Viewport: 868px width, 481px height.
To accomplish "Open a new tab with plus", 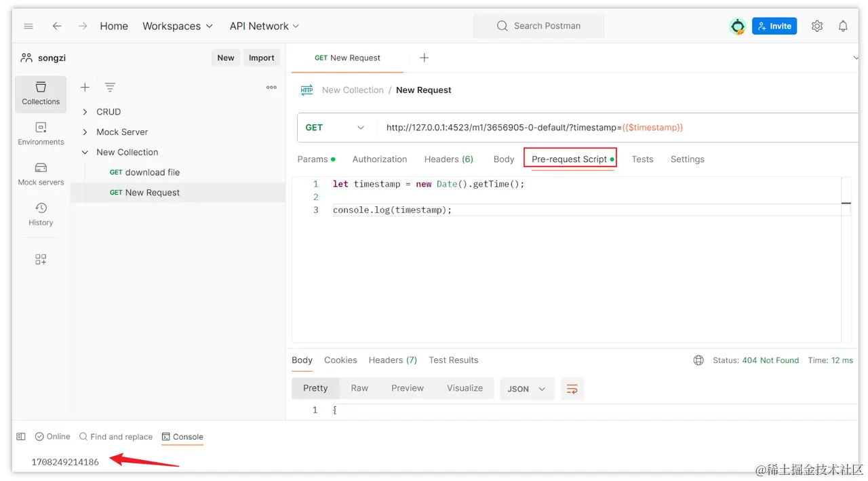I will pyautogui.click(x=424, y=58).
